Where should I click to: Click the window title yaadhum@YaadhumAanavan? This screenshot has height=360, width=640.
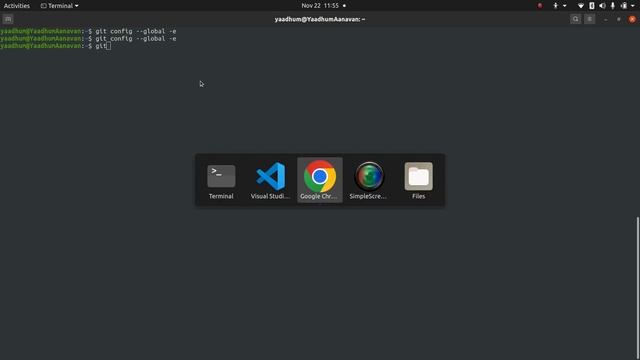320,19
